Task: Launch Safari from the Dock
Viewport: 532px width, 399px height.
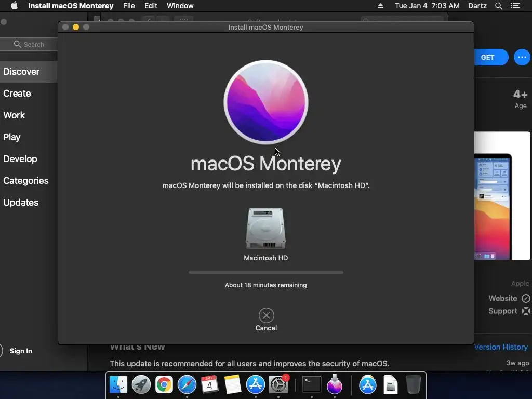Action: (x=187, y=384)
